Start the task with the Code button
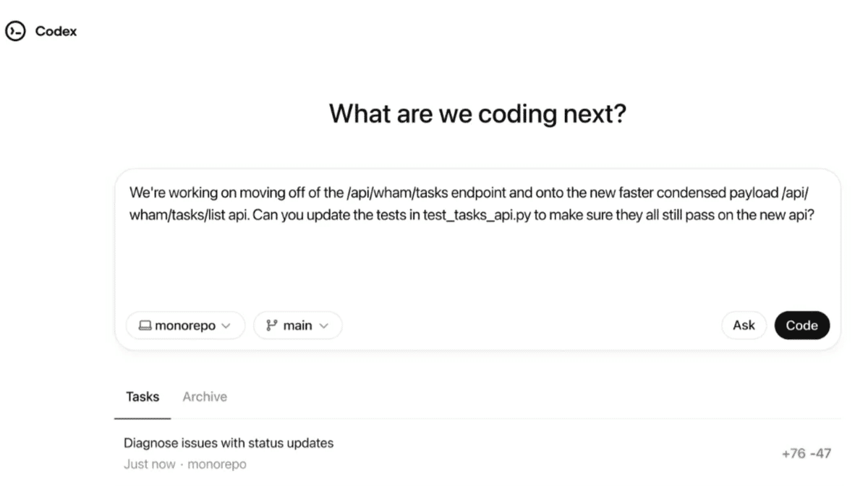The width and height of the screenshot is (868, 486). 802,325
